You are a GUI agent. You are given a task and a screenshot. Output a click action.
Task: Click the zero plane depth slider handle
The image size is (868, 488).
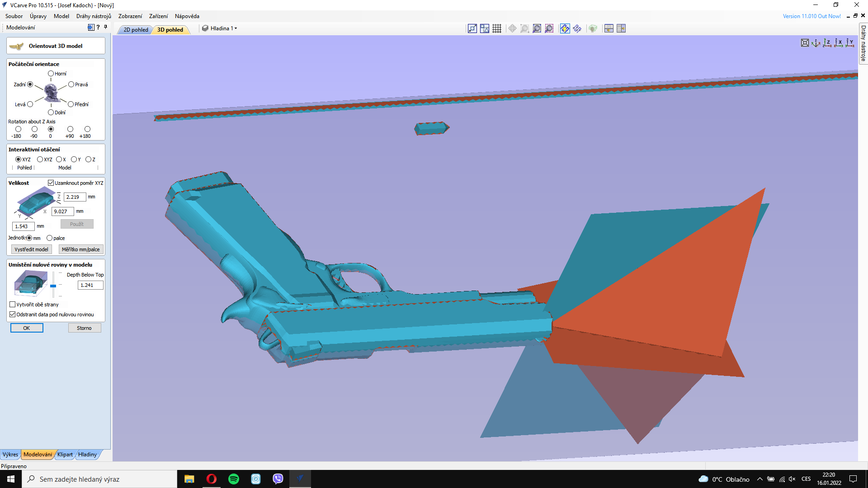coord(53,286)
